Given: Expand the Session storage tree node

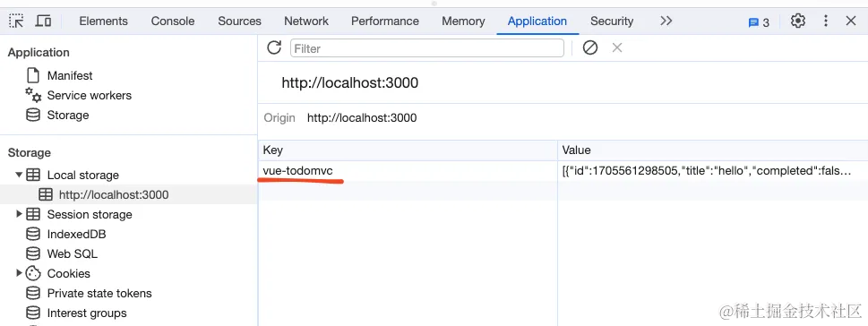Looking at the screenshot, I should coord(20,214).
